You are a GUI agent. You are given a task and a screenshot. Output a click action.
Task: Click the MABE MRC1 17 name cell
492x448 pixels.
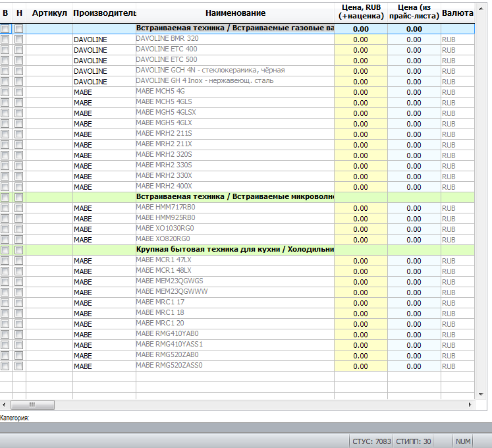pos(235,302)
